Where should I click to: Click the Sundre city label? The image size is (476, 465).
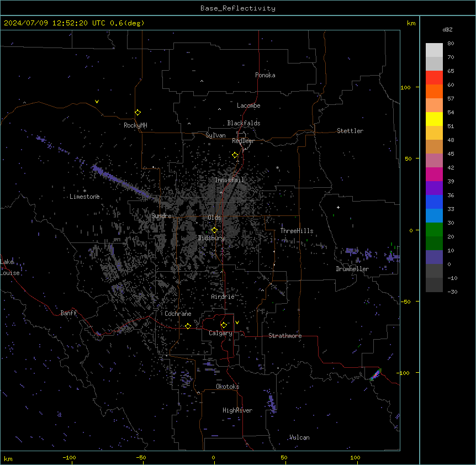(x=161, y=216)
